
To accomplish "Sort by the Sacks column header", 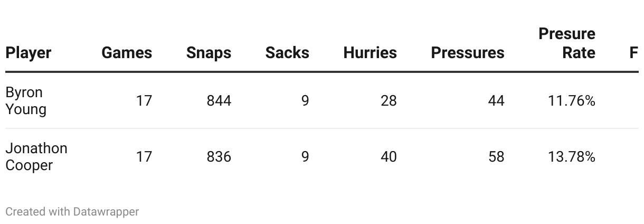I will click(287, 53).
